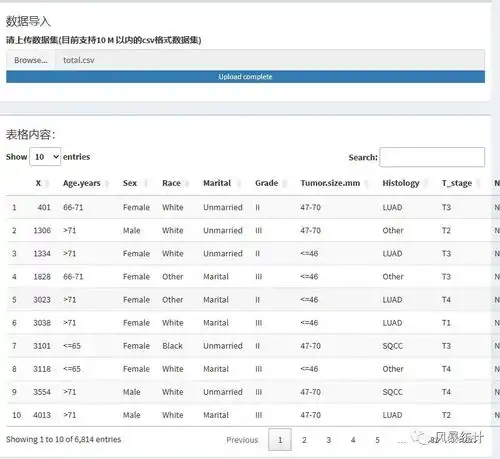Click X value 1306 in row 2
500x459 pixels.
click(42, 230)
